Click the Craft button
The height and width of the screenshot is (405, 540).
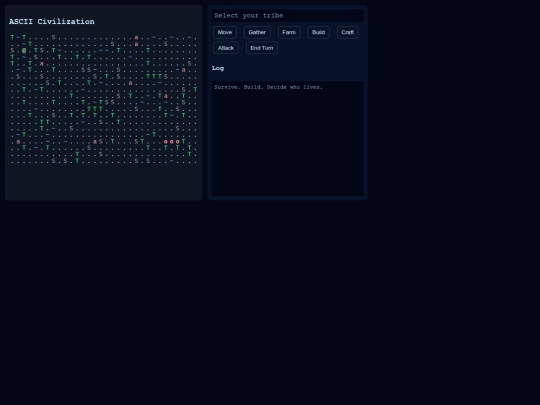point(347,32)
